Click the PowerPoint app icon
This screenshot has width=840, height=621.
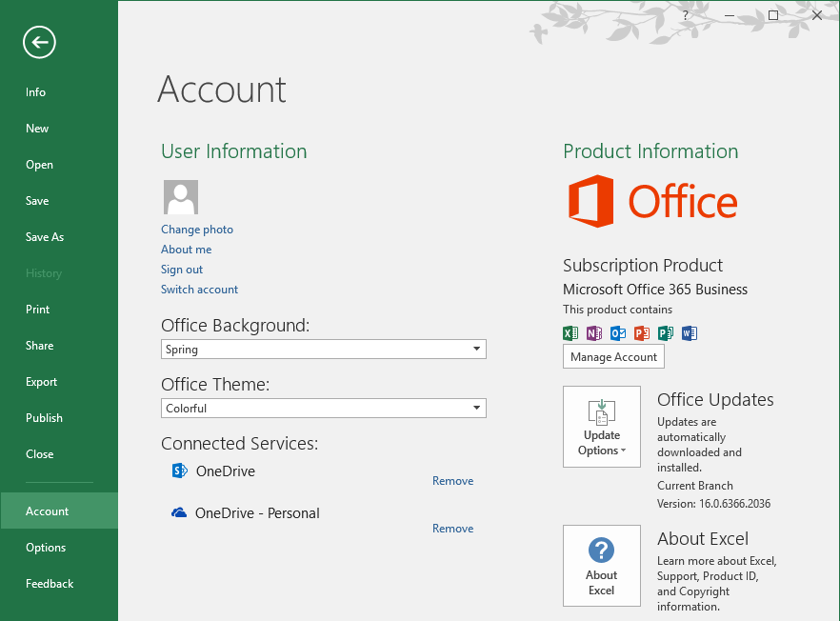[x=642, y=333]
